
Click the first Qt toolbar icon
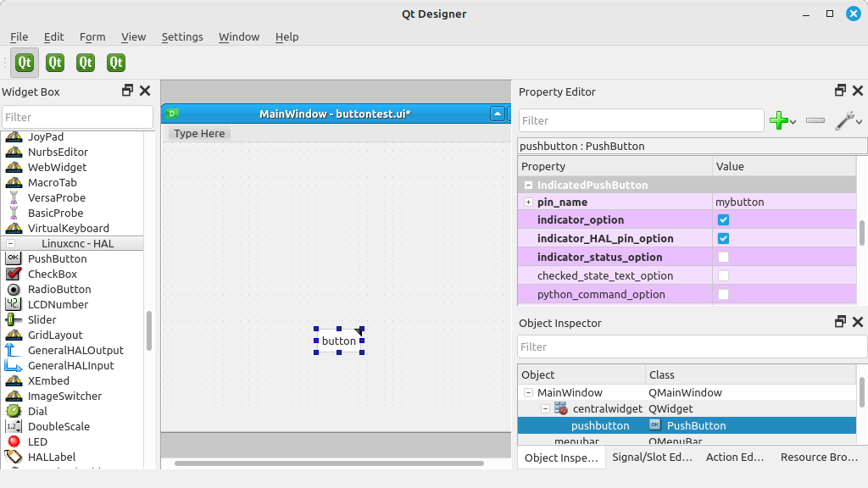click(25, 63)
